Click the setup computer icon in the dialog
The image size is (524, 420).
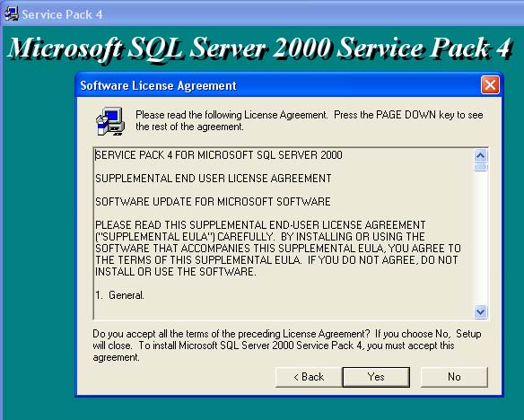(x=110, y=121)
